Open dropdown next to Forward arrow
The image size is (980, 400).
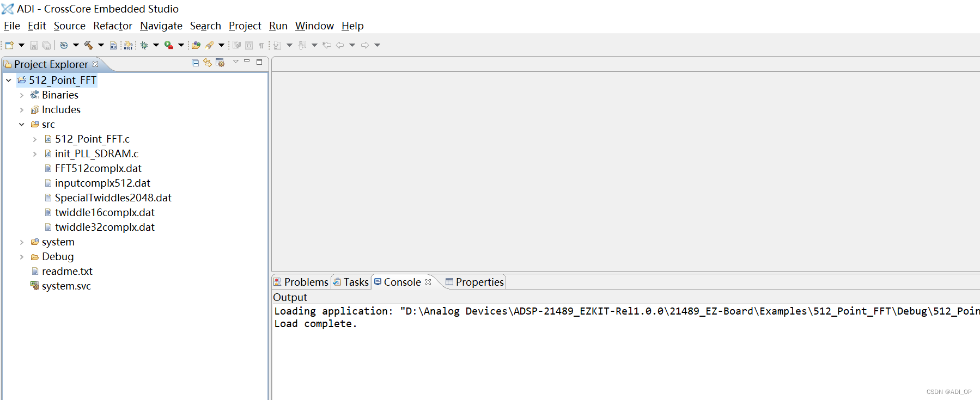(x=377, y=45)
